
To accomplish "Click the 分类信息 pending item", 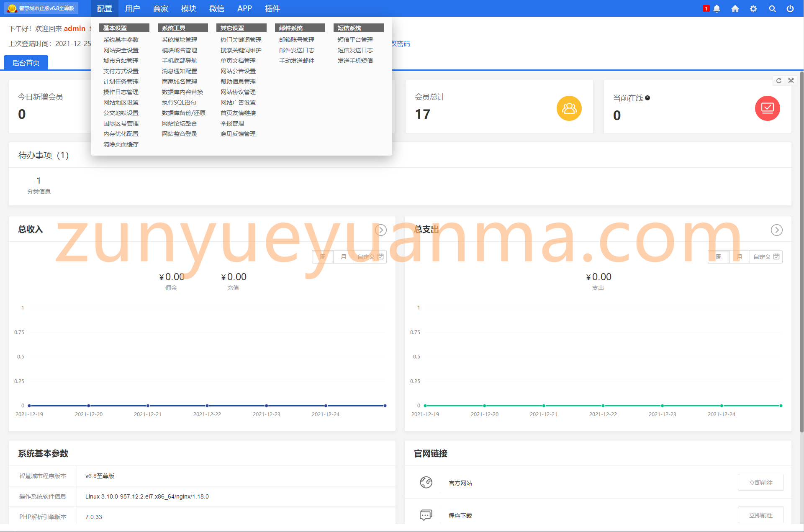I will (x=39, y=185).
